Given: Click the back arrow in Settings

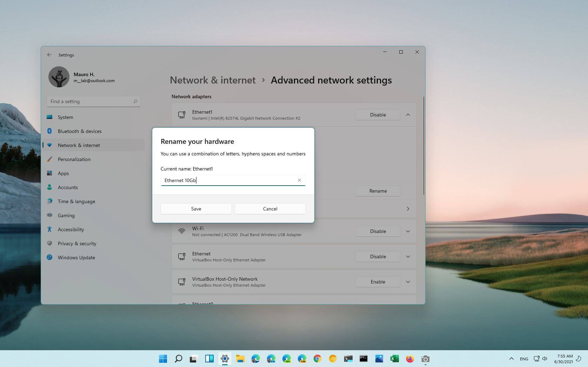Looking at the screenshot, I should point(49,55).
